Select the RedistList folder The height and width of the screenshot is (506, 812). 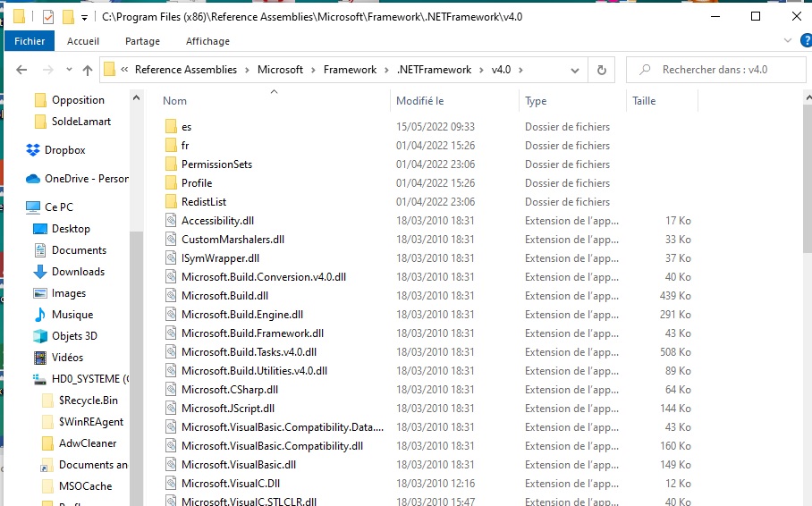point(204,202)
